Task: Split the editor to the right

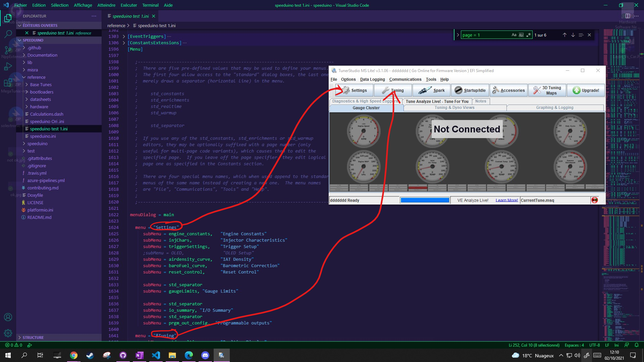Action: coord(628,16)
